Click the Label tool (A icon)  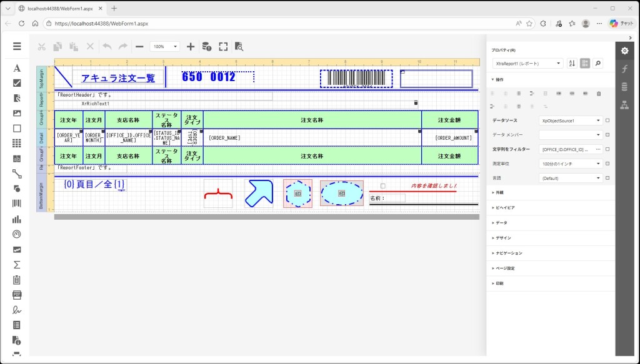tap(17, 68)
